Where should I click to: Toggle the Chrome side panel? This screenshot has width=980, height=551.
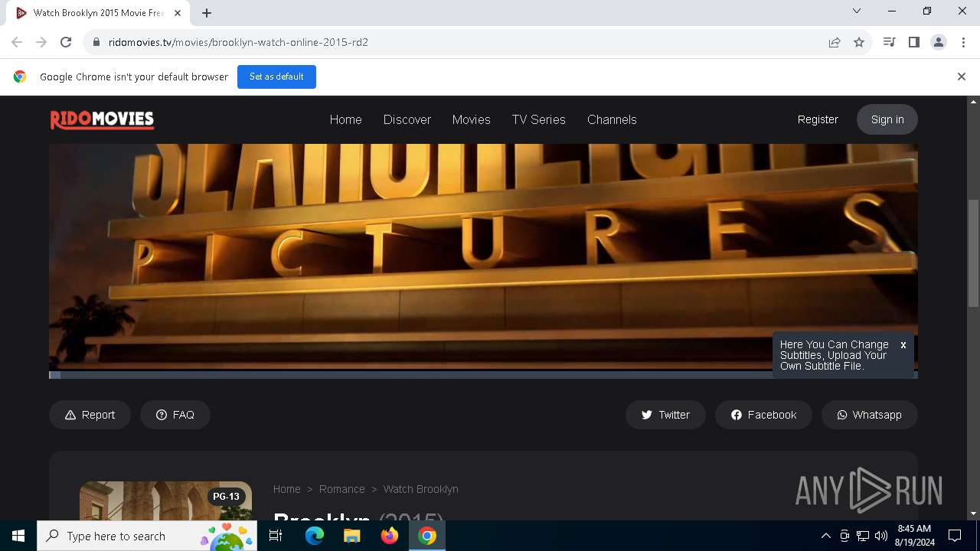913,42
